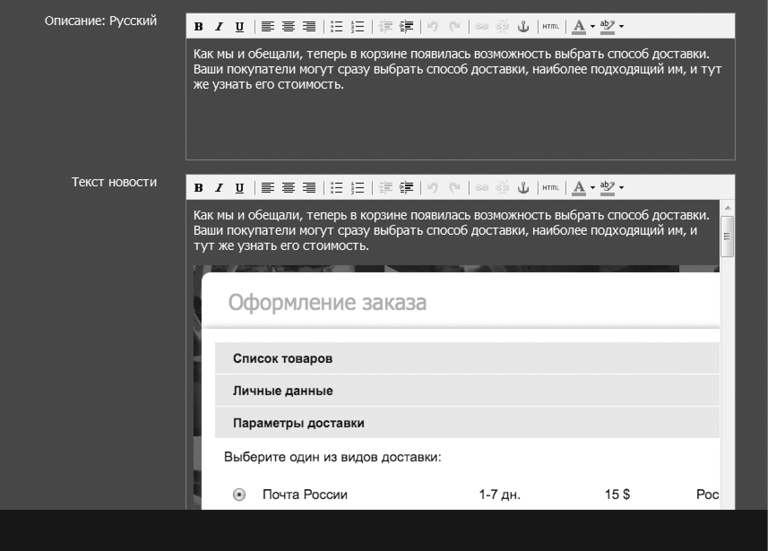768x551 pixels.
Task: Insert numbered list in Текст новости editor
Action: 358,188
